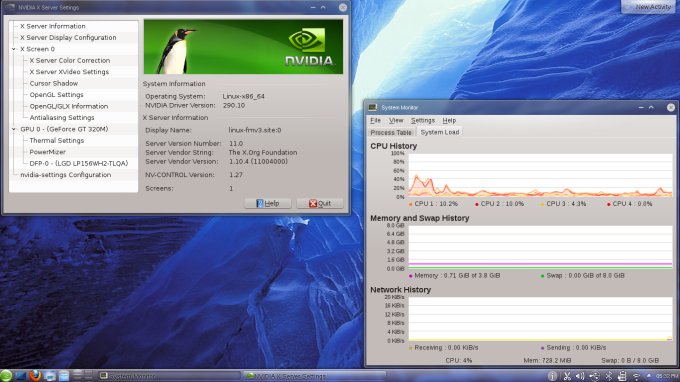
Task: Click the Help button in NVIDIA settings
Action: [x=268, y=203]
